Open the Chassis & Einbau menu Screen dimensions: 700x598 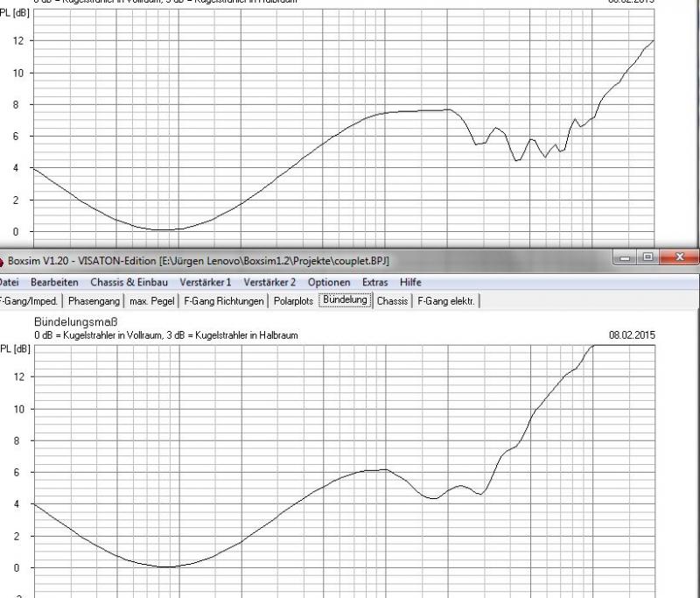tap(129, 282)
